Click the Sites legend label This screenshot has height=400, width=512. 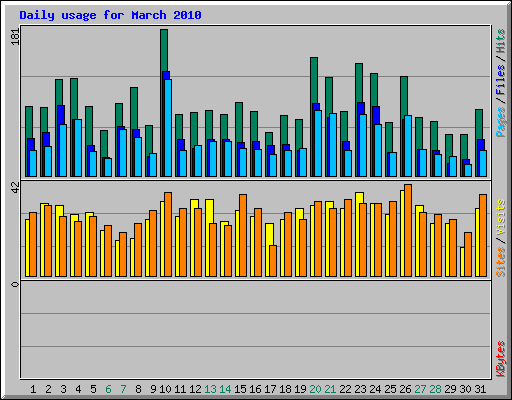(501, 262)
